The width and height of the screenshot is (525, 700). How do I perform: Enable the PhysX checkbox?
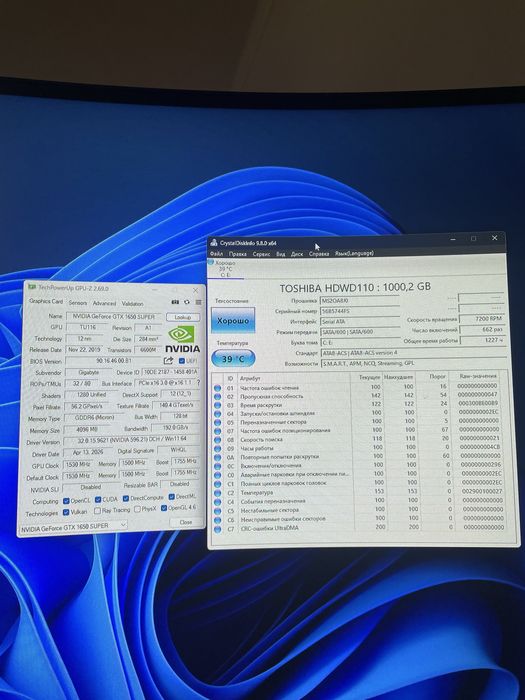click(x=138, y=509)
